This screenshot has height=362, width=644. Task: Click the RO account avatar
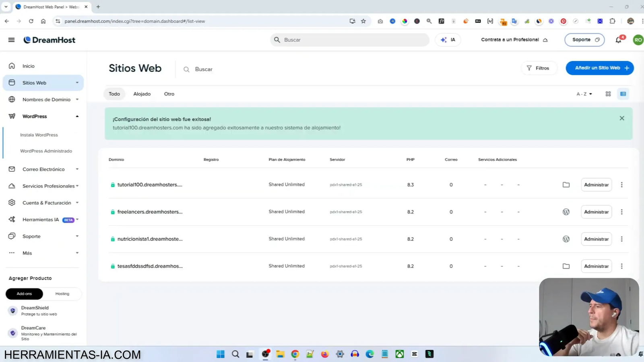tap(638, 40)
